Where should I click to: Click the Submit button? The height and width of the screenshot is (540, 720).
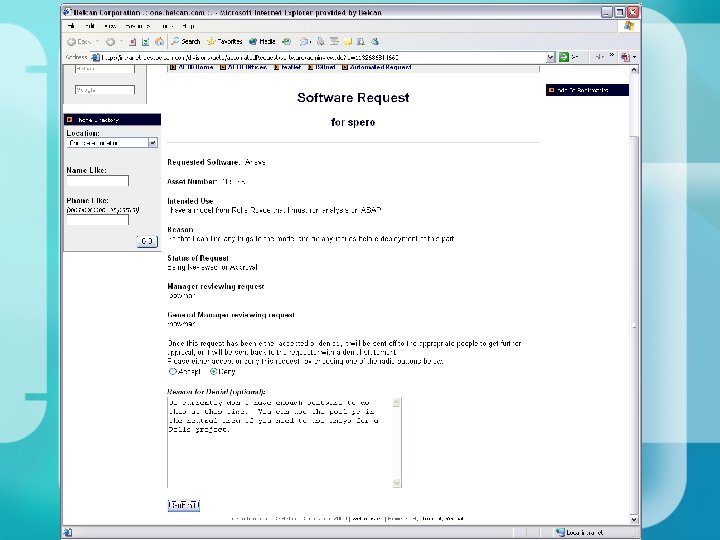click(184, 505)
